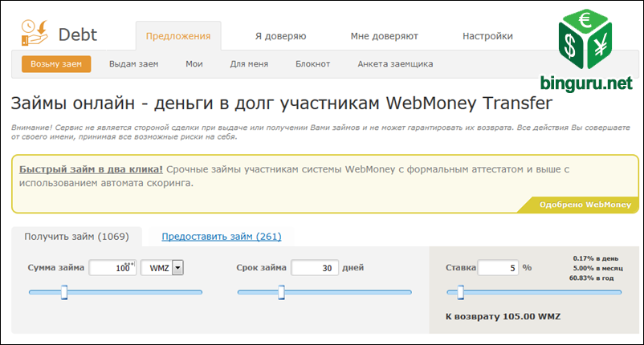Open the Мне доверяют tab

pos(384,36)
